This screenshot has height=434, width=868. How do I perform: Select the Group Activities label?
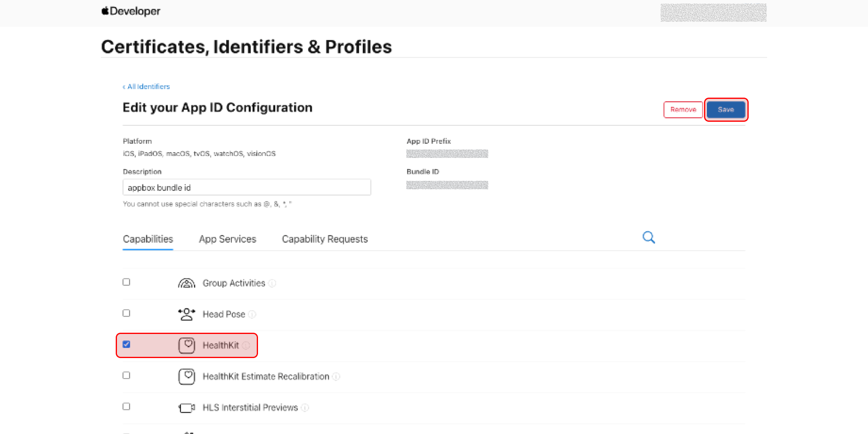click(234, 283)
